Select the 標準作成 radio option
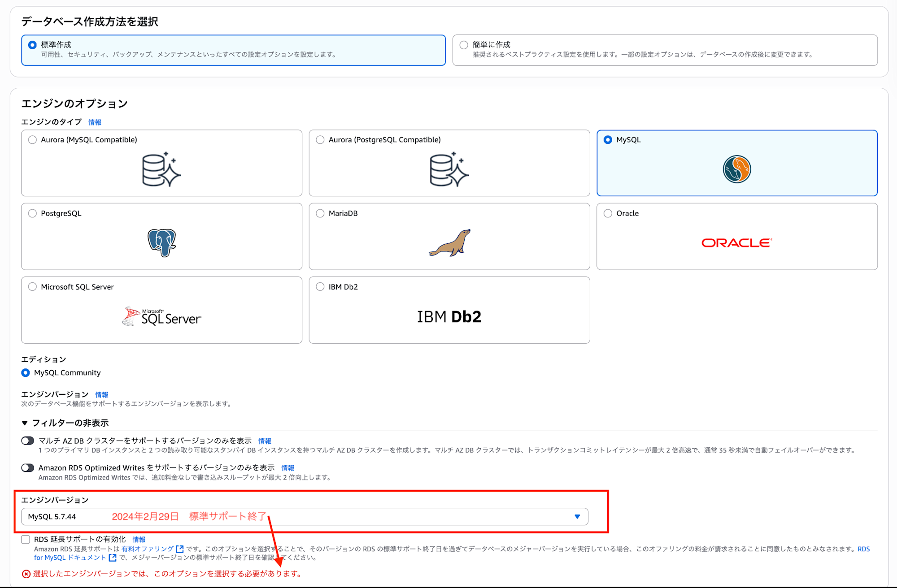This screenshot has width=897, height=588. click(32, 45)
